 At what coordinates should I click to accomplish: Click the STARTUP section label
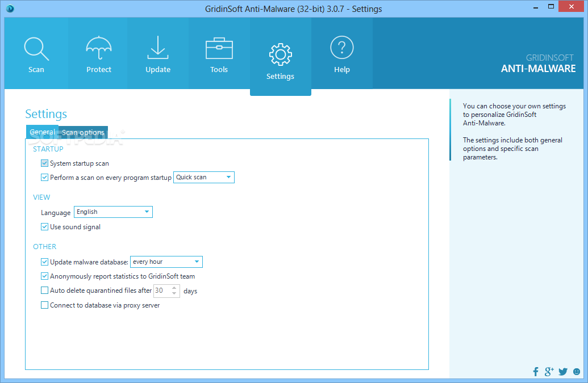48,149
